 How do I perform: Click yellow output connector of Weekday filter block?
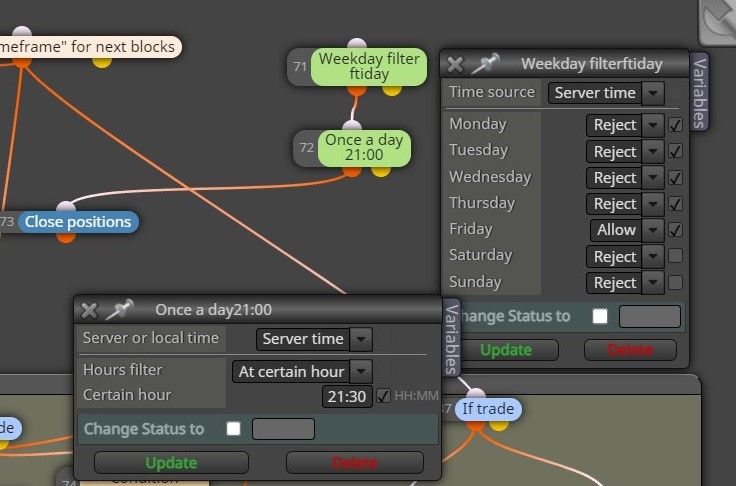coord(392,90)
